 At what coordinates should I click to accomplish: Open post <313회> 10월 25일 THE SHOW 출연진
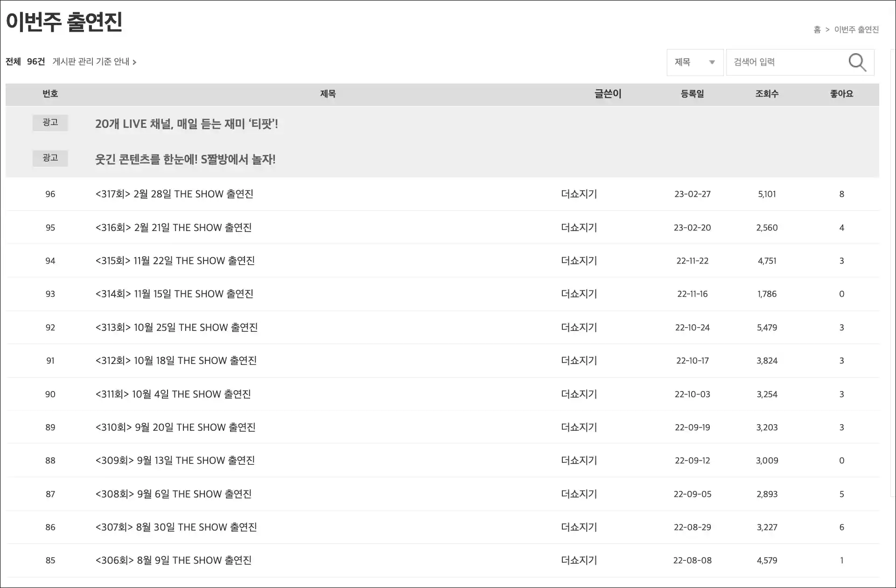click(x=176, y=327)
